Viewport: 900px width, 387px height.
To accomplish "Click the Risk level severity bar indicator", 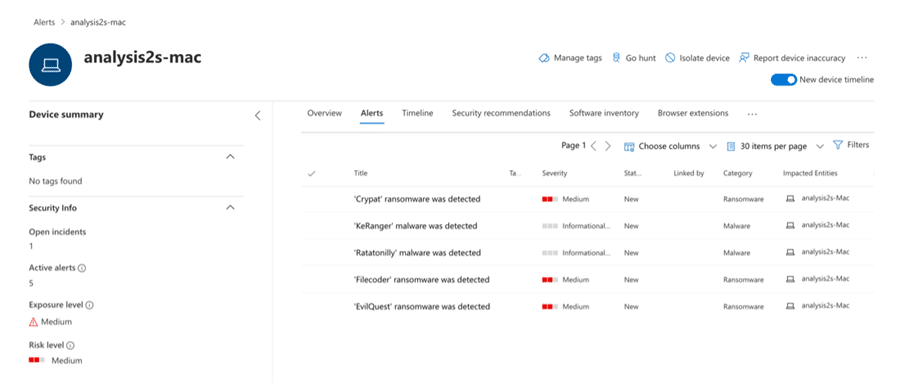I will coord(37,361).
